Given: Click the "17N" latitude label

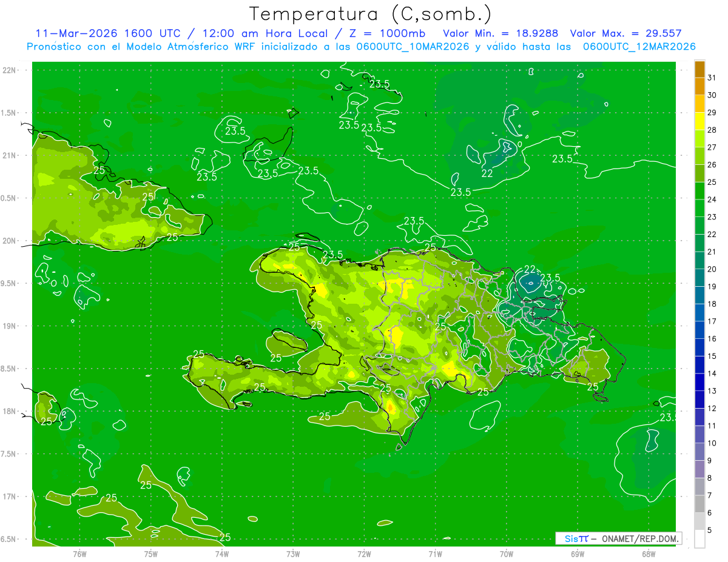Looking at the screenshot, I should point(8,497).
